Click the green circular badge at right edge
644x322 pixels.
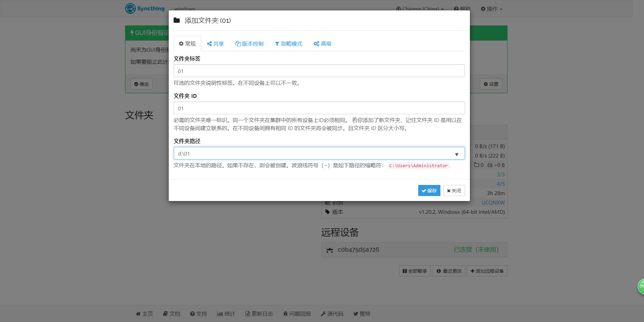(641, 286)
